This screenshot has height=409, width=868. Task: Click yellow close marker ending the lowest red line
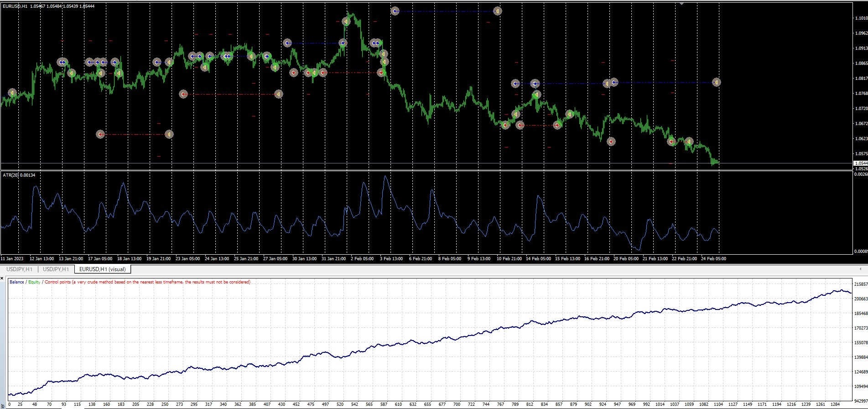tap(169, 134)
